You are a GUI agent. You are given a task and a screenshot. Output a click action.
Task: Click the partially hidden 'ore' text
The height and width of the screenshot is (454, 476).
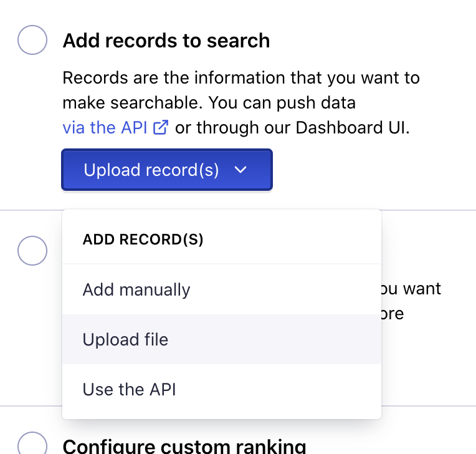[393, 313]
